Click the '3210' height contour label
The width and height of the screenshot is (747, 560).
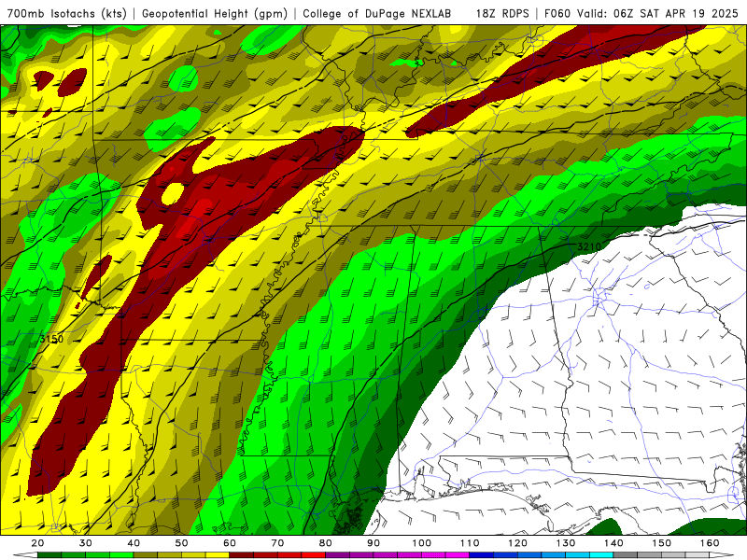tap(589, 246)
